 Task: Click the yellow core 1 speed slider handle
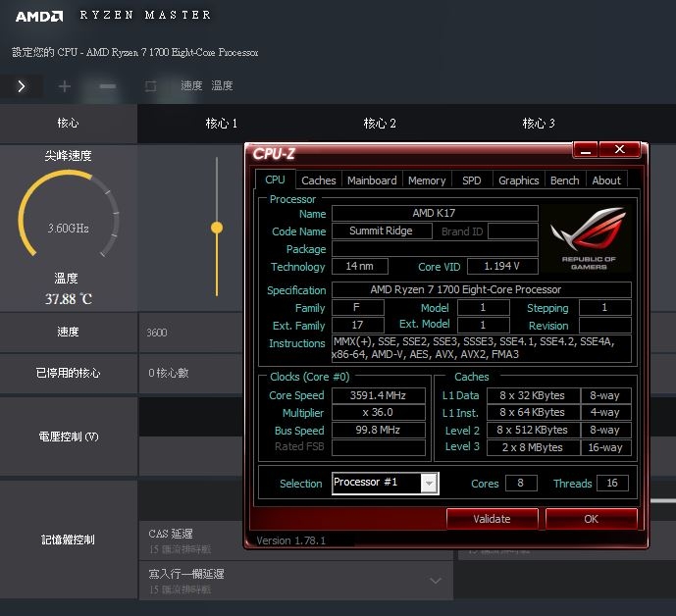point(217,228)
